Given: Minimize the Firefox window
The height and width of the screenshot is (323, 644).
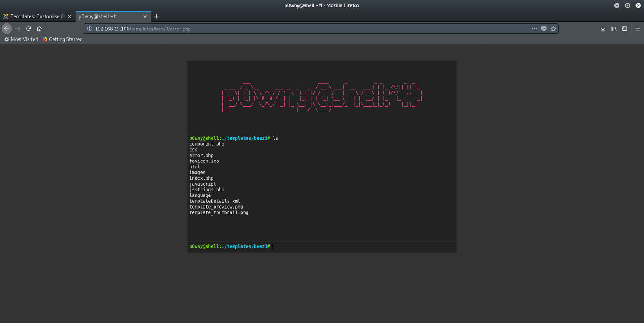Looking at the screenshot, I should click(617, 5).
